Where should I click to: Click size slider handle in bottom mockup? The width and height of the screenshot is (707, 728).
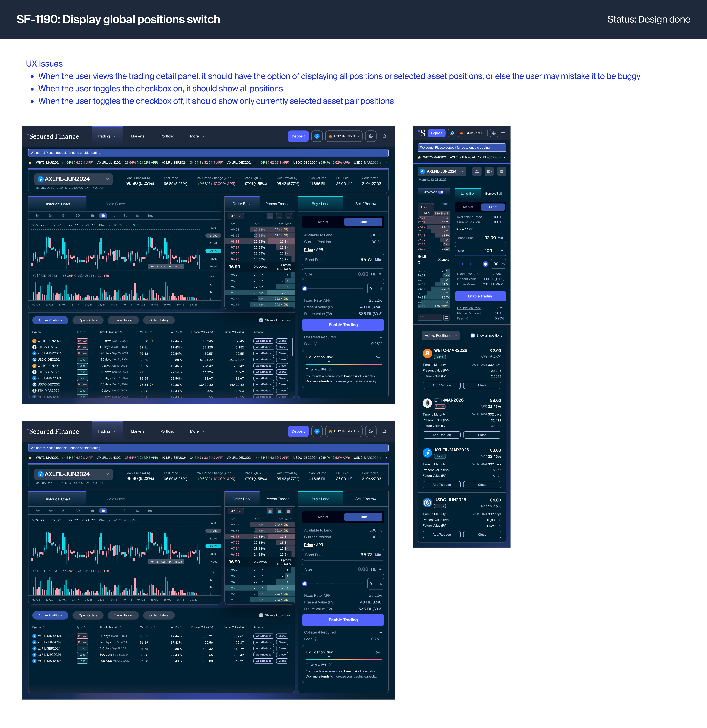click(x=305, y=584)
